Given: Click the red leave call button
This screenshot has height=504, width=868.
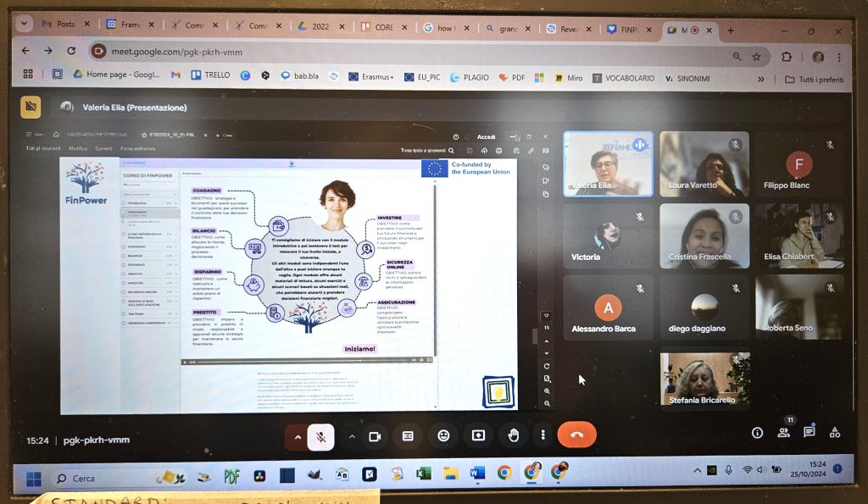Looking at the screenshot, I should [x=576, y=435].
